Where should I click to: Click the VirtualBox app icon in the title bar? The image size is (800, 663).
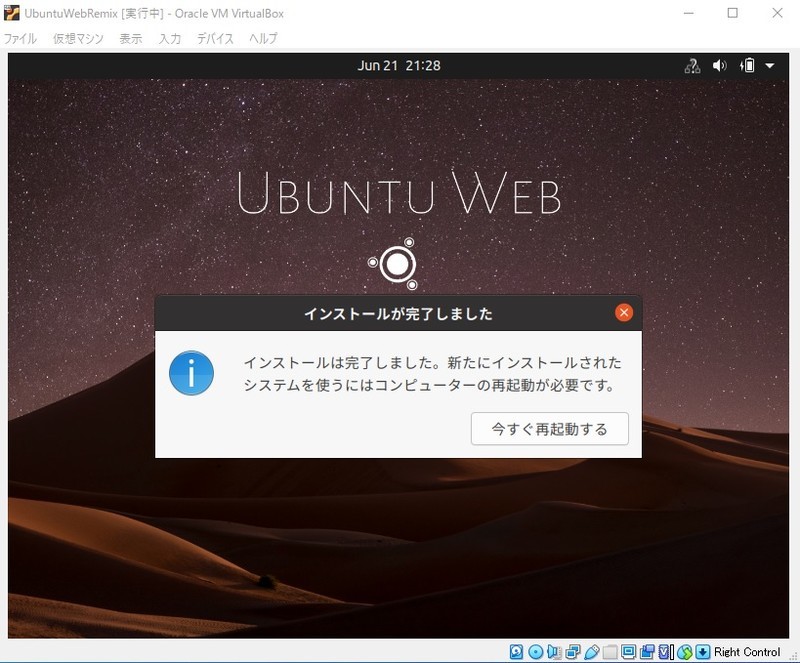coord(11,13)
